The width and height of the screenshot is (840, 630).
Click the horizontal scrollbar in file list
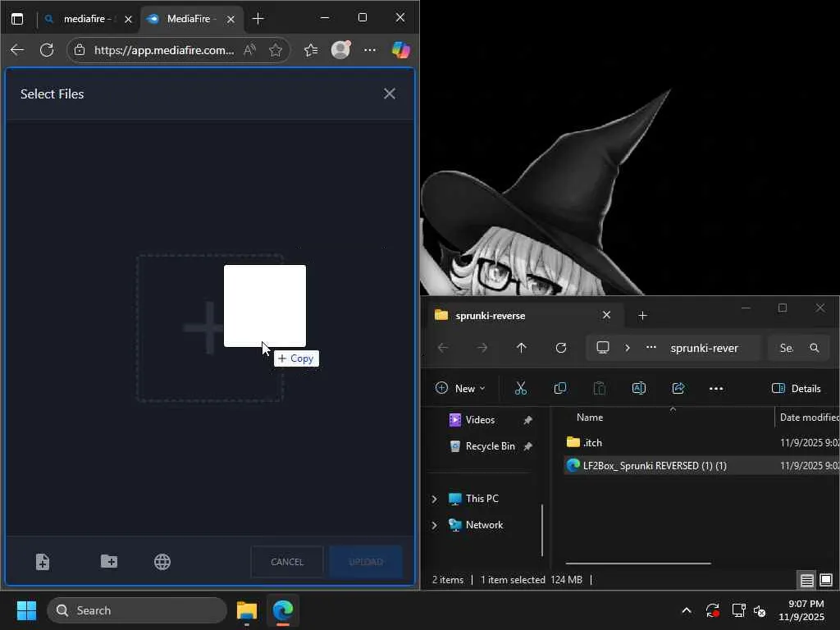click(638, 563)
